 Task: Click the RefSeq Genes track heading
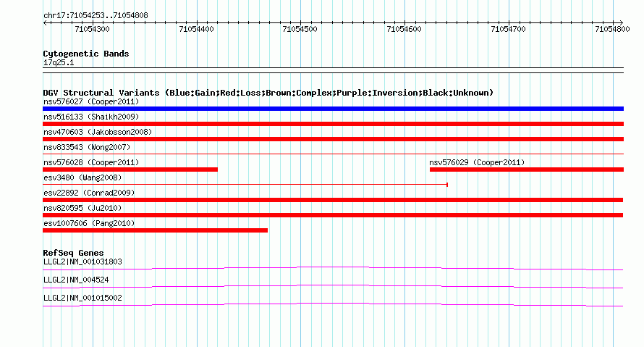click(73, 253)
